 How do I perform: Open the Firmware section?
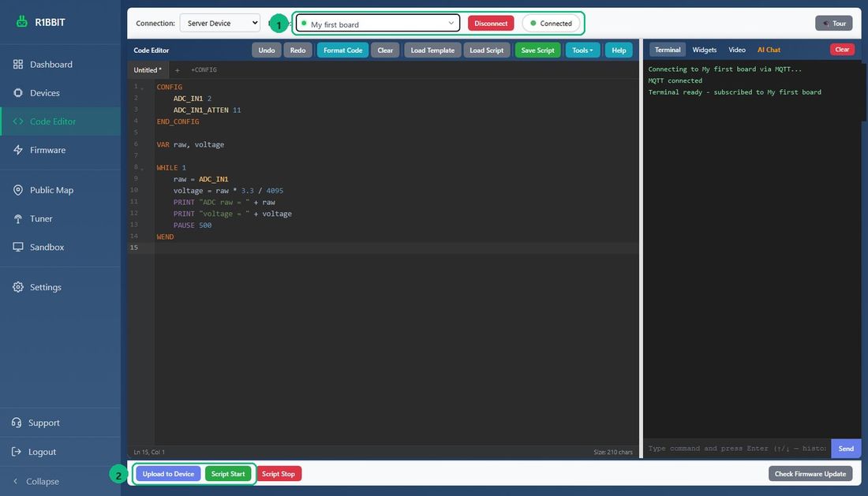point(60,150)
